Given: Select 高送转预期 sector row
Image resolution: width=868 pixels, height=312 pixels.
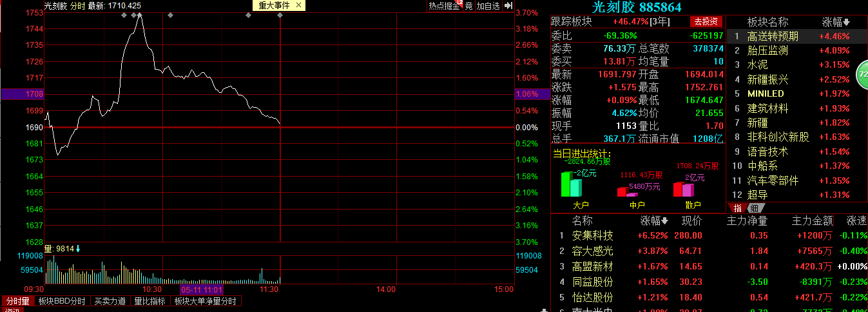Looking at the screenshot, I should tap(798, 36).
